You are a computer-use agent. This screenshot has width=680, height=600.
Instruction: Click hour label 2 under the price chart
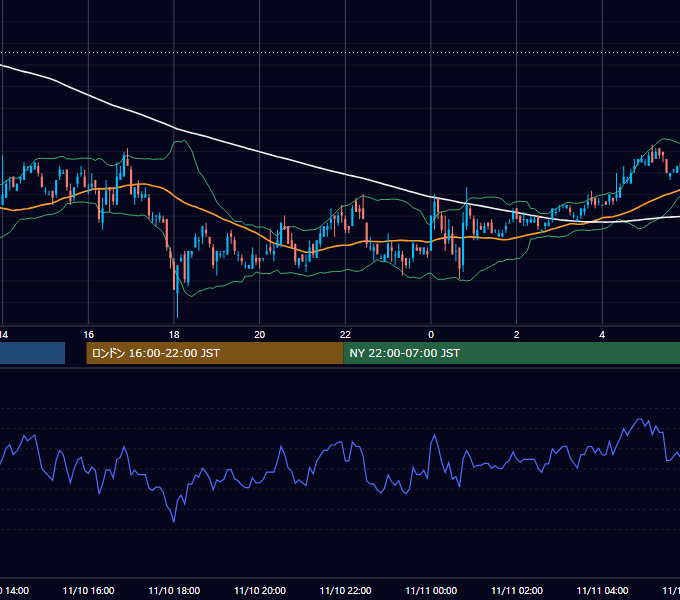pos(517,334)
